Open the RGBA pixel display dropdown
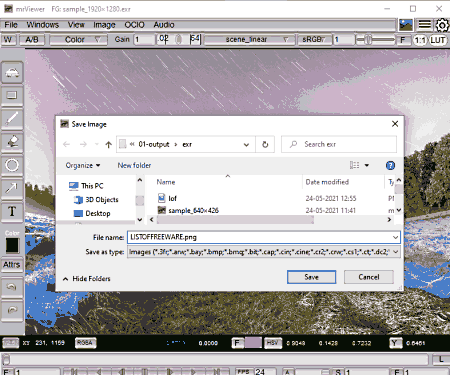This screenshot has width=450, height=375. tap(85, 343)
